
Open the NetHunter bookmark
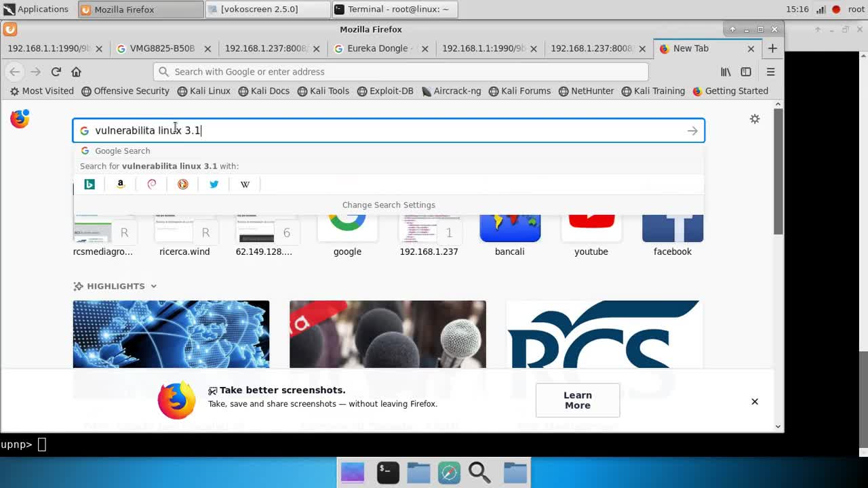click(587, 91)
